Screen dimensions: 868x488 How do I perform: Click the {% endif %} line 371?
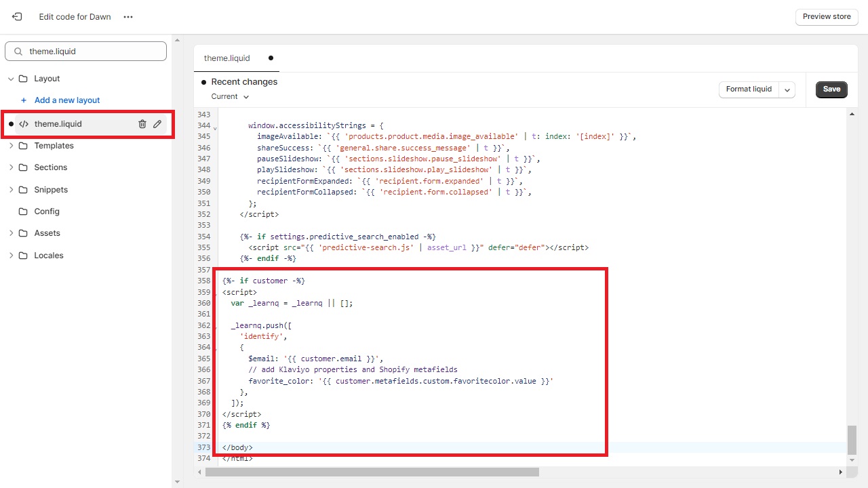245,425
